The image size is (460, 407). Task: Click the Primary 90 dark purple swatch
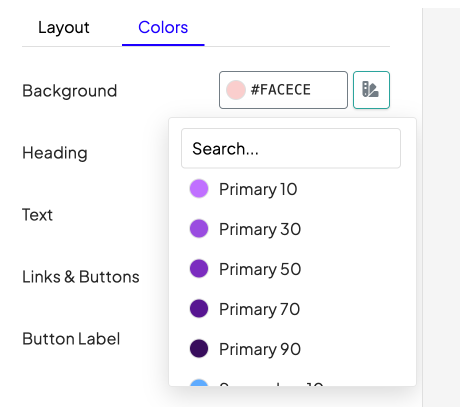coord(199,349)
